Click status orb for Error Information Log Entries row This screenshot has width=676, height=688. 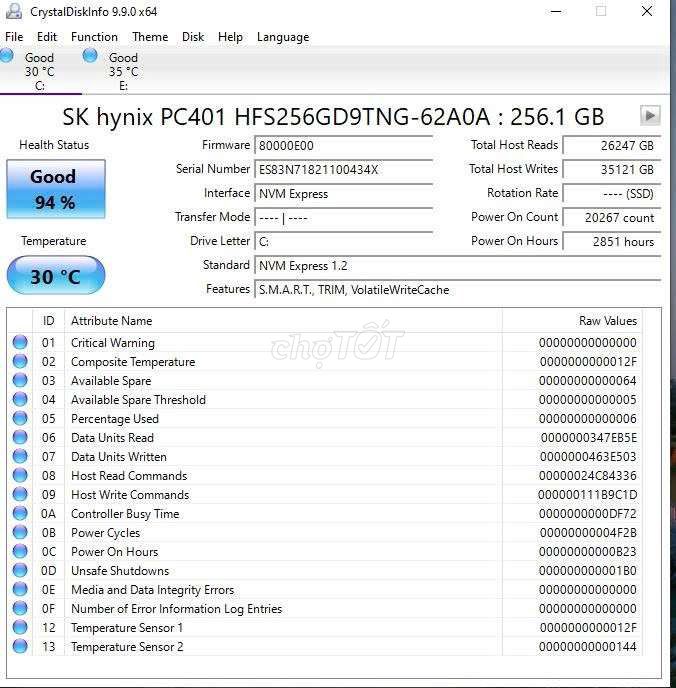tap(20, 608)
